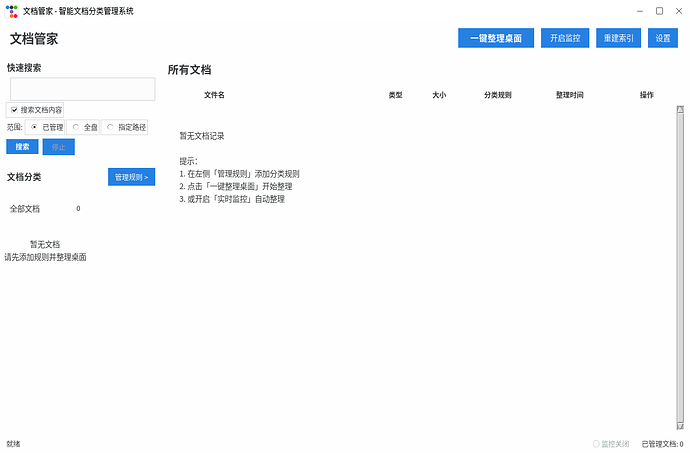
Task: Start monitoring with the 开启监控 button
Action: click(565, 38)
